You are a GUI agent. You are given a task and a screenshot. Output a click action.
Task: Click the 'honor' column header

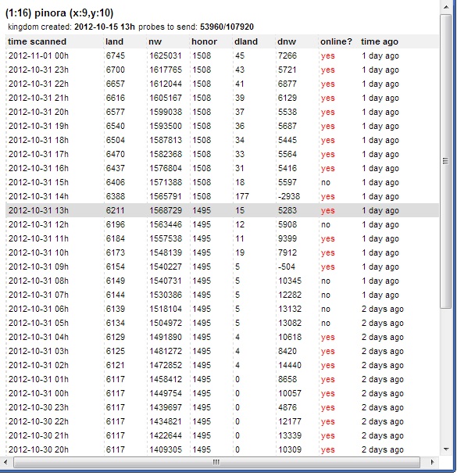pyautogui.click(x=204, y=41)
